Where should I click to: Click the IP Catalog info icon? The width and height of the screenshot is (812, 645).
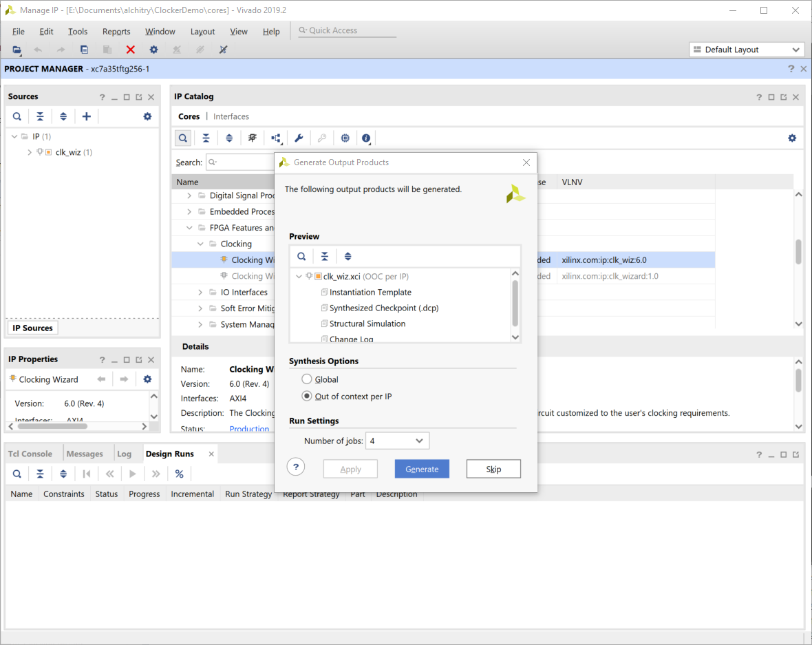click(x=366, y=138)
